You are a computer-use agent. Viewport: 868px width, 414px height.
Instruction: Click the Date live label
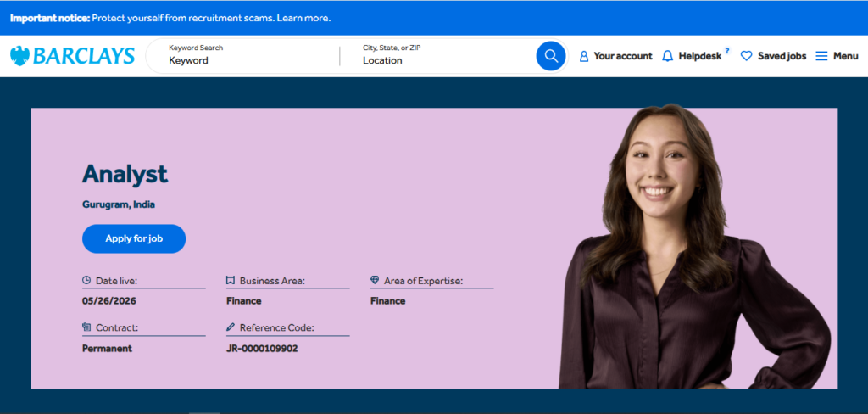coord(116,281)
